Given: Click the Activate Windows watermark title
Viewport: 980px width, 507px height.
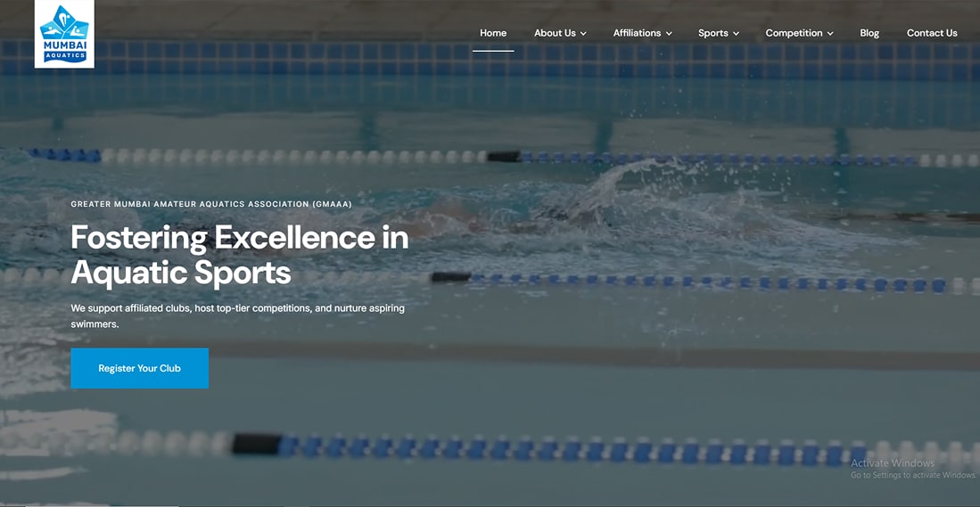Looking at the screenshot, I should (893, 463).
